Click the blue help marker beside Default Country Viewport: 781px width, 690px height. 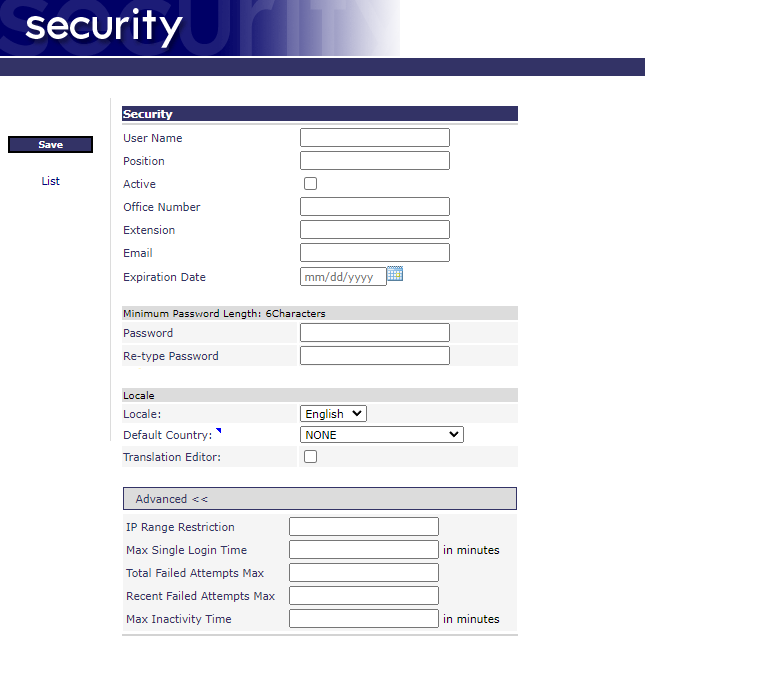click(219, 431)
